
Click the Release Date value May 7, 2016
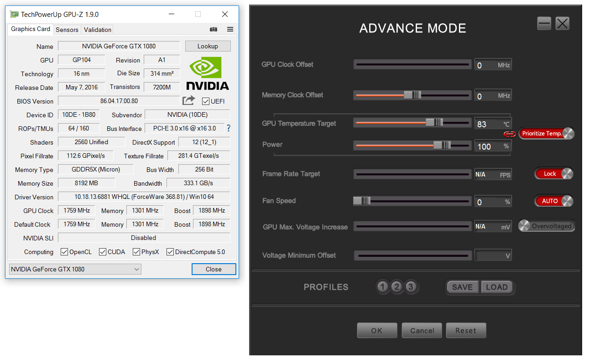click(x=82, y=87)
